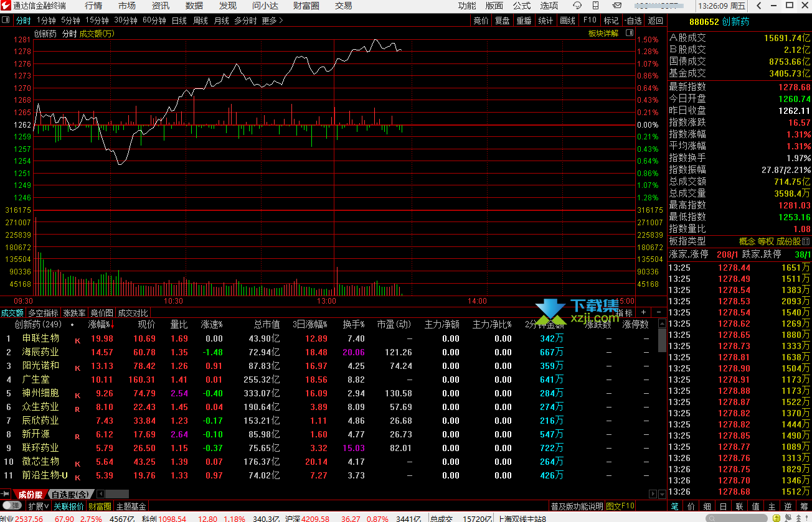Open 普及版功能说明 link
The height and width of the screenshot is (522, 812).
577,506
